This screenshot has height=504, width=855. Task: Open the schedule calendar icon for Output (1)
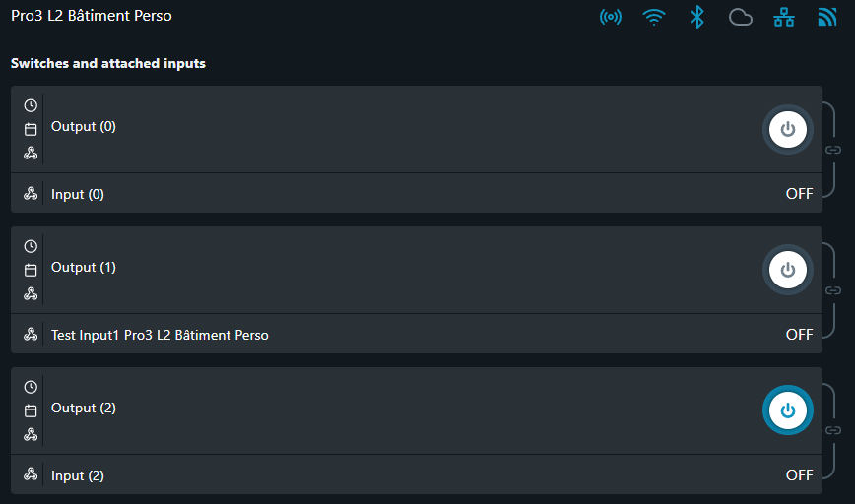click(x=31, y=270)
